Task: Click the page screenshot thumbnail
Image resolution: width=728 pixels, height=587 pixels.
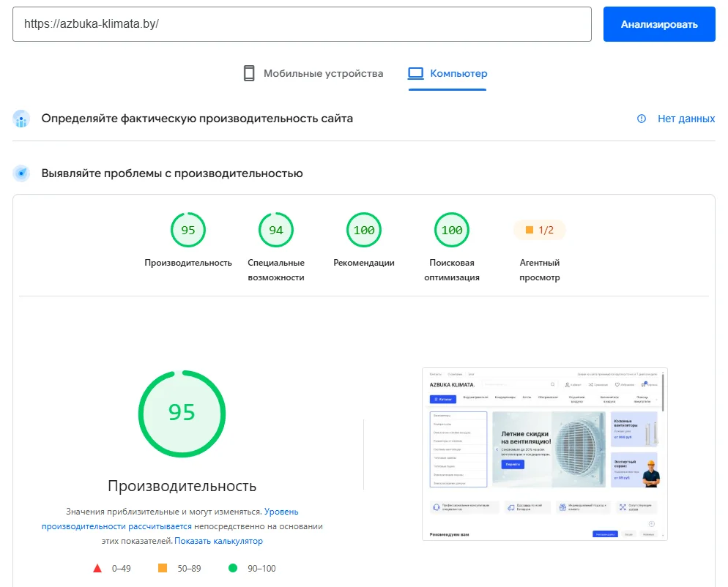Action: pos(545,455)
